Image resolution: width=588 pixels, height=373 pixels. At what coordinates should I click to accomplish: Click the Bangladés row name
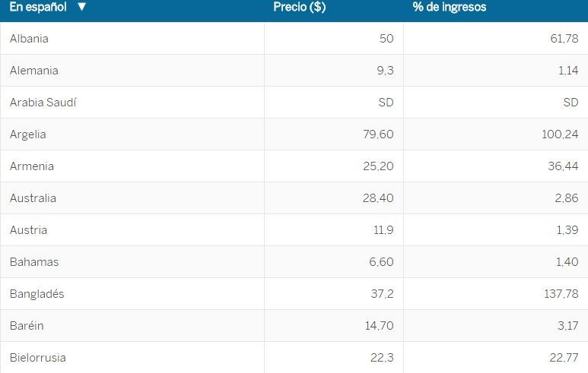[x=37, y=294]
